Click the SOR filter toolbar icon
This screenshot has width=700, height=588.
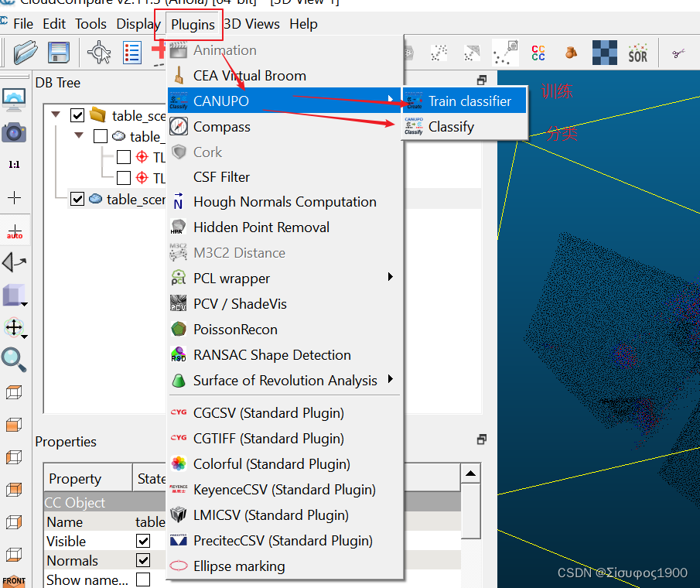(637, 53)
